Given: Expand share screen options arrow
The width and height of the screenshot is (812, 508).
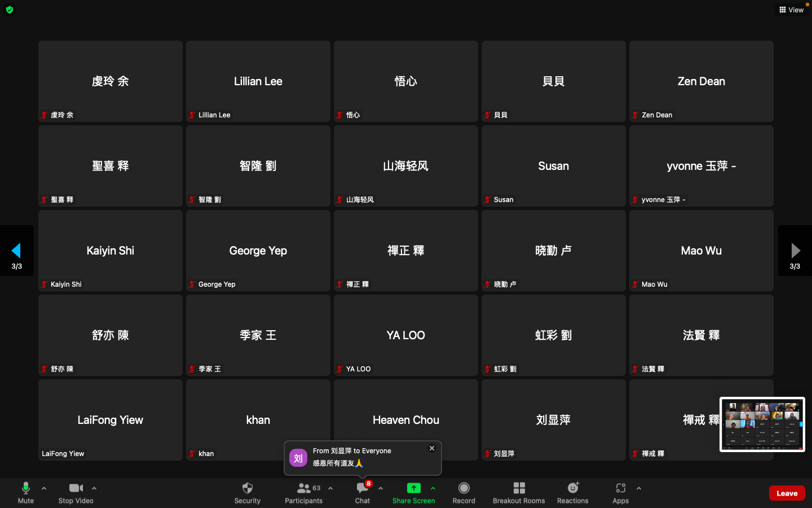Looking at the screenshot, I should coord(433,488).
